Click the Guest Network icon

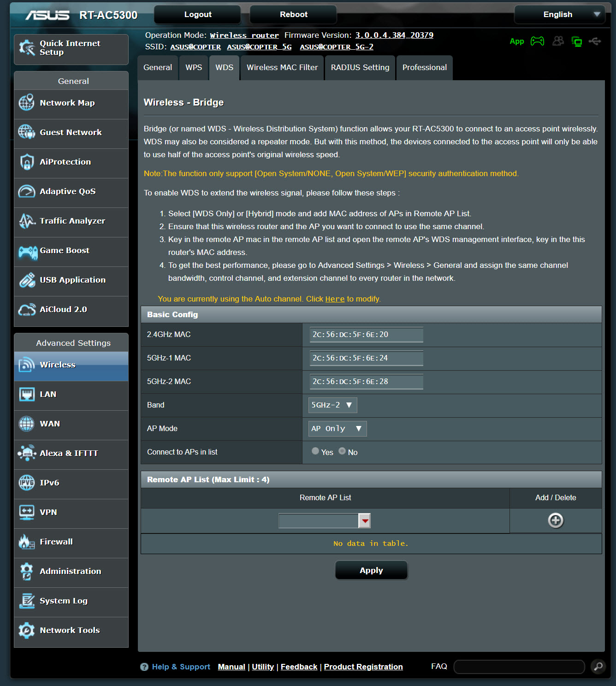tap(27, 132)
